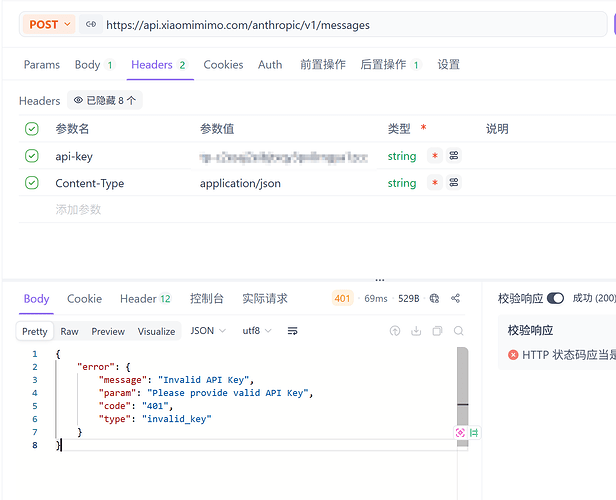616x500 pixels.
Task: Click the "invalid_key" type value
Action: (x=176, y=419)
